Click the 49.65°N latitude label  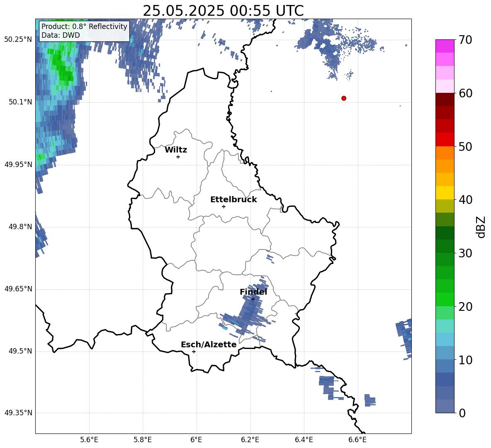(x=18, y=288)
